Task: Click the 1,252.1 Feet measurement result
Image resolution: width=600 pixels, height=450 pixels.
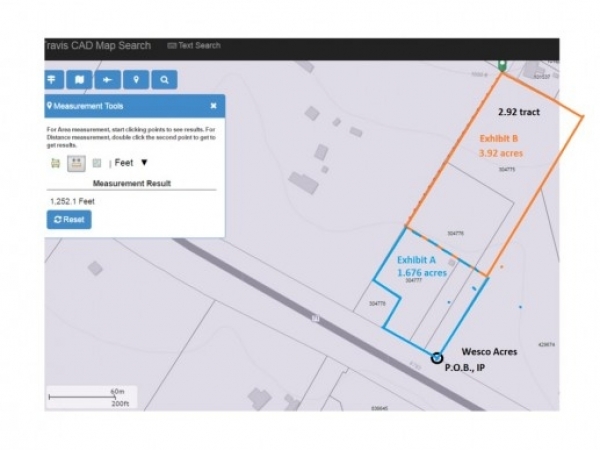Action: (72, 201)
